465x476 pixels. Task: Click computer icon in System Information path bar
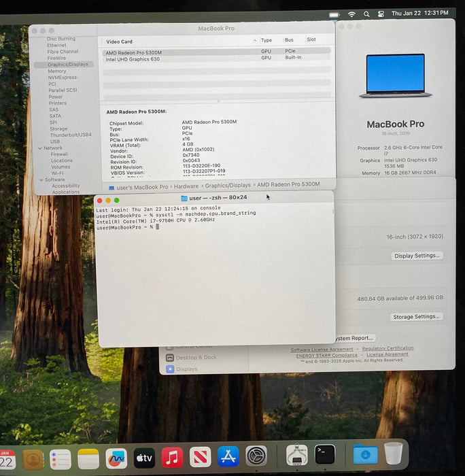[x=111, y=188]
